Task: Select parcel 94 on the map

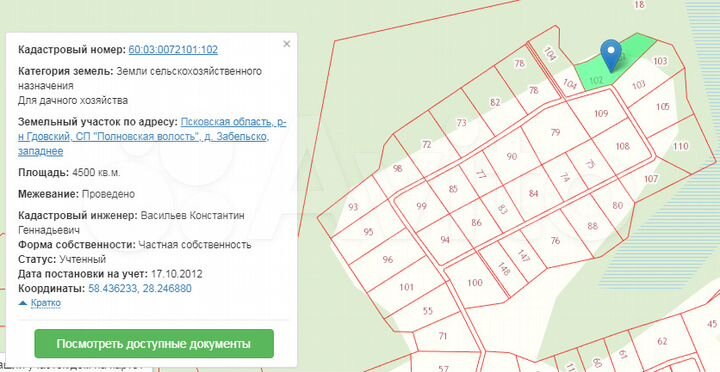Action: 445,239
